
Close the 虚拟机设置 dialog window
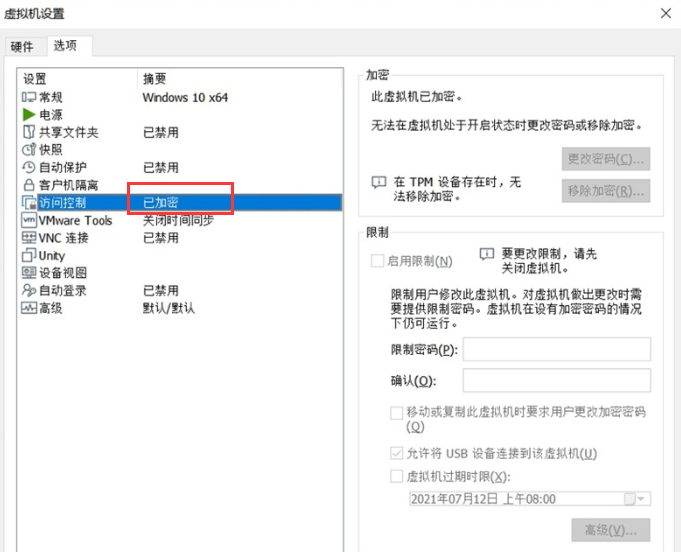[666, 12]
